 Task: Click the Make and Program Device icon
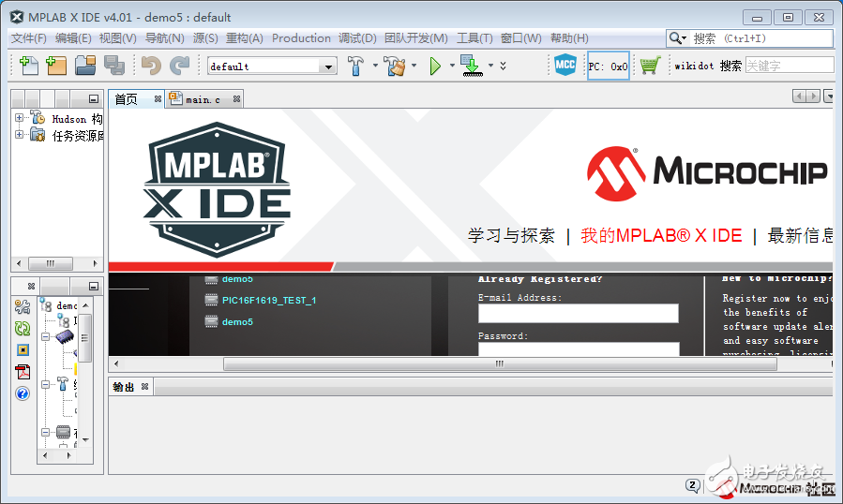[472, 66]
